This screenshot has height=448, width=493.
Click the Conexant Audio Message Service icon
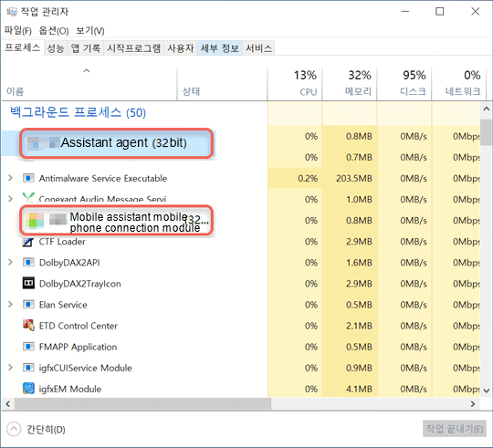(28, 198)
